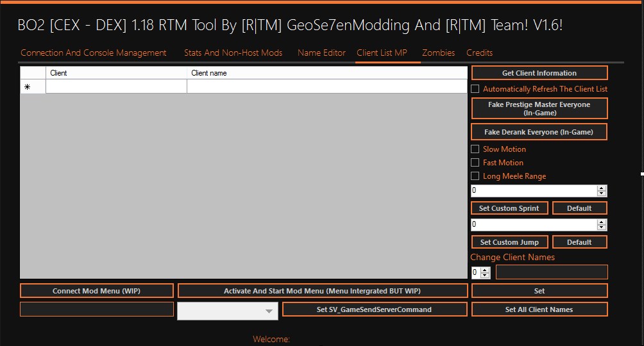This screenshot has width=644, height=346.
Task: Decrease the custom sprint value
Action: pyautogui.click(x=602, y=194)
